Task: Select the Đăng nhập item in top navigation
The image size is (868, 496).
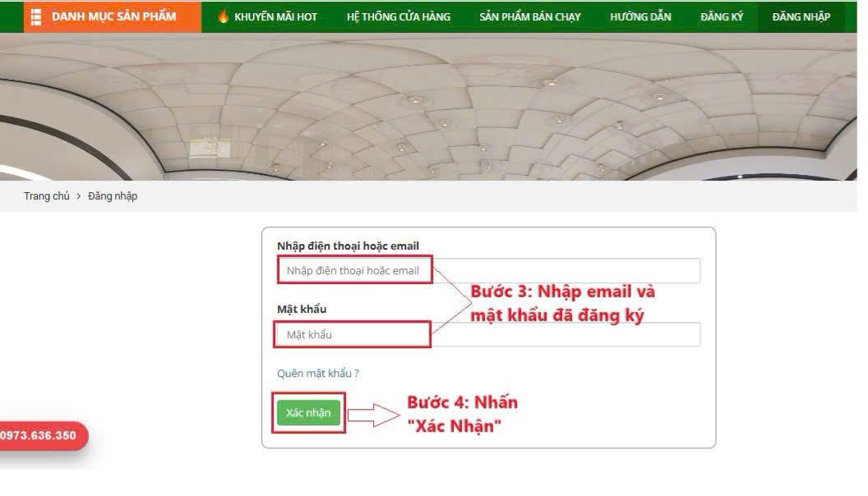Action: click(x=801, y=16)
